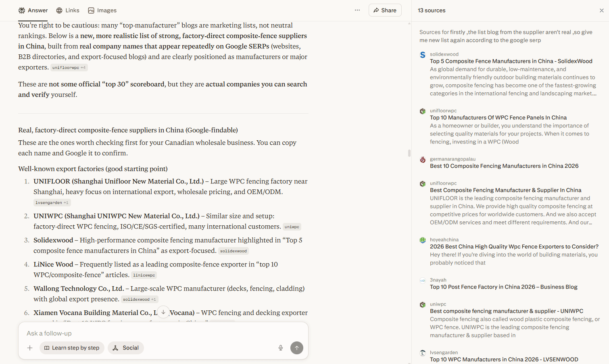Select the Answer tab
The image size is (609, 364).
[x=33, y=10]
